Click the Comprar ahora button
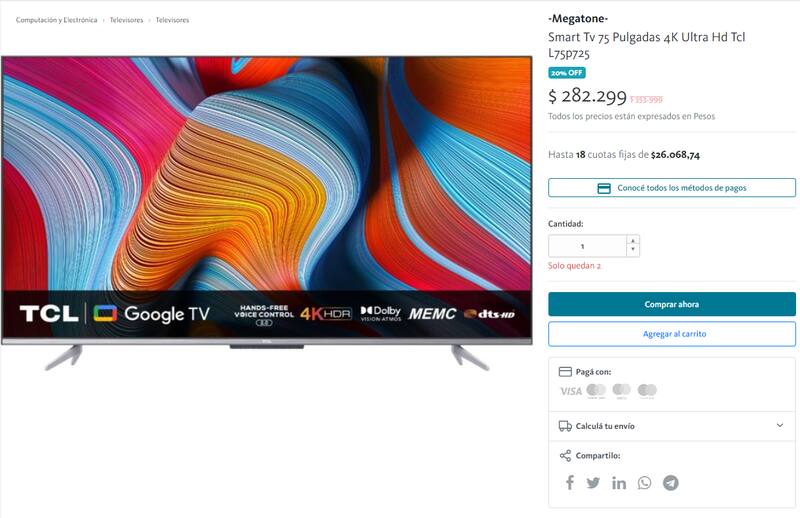The width and height of the screenshot is (800, 518). pos(672,304)
